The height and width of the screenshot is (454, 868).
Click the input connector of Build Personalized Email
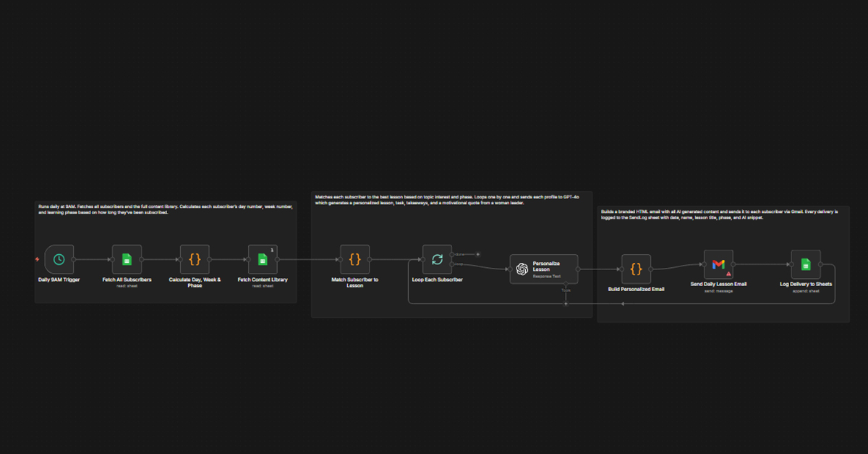pos(621,269)
